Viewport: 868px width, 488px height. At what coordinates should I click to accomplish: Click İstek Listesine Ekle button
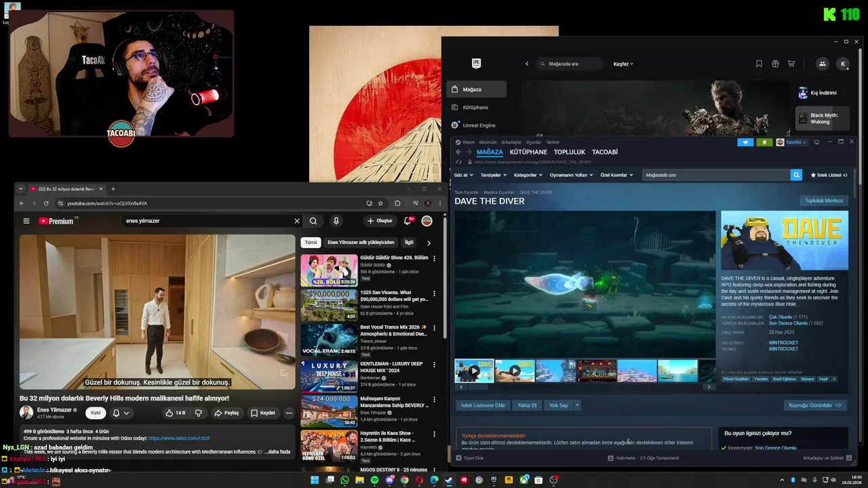pos(483,405)
